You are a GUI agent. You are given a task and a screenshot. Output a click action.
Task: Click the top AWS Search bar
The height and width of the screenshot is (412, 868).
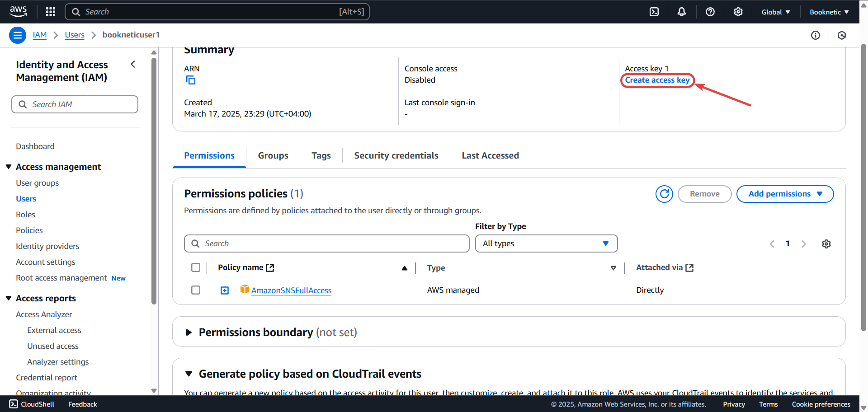point(217,12)
